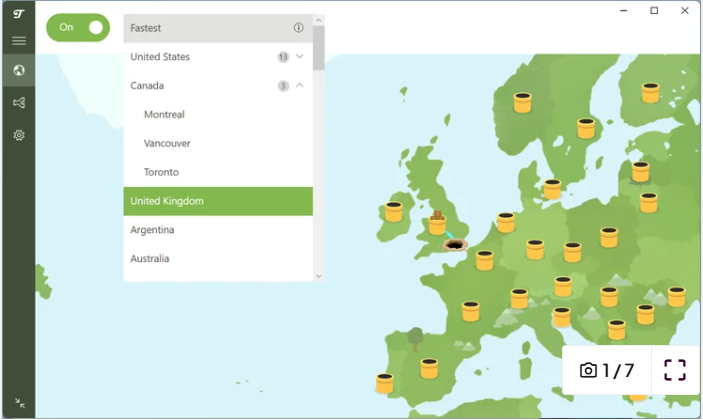703x420 pixels.
Task: Choose United Kingdom in the list
Action: (x=218, y=201)
